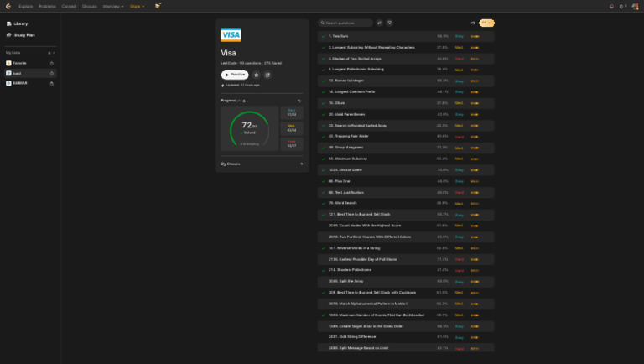Open Longest Substring Without Repeating Characters

coord(371,48)
